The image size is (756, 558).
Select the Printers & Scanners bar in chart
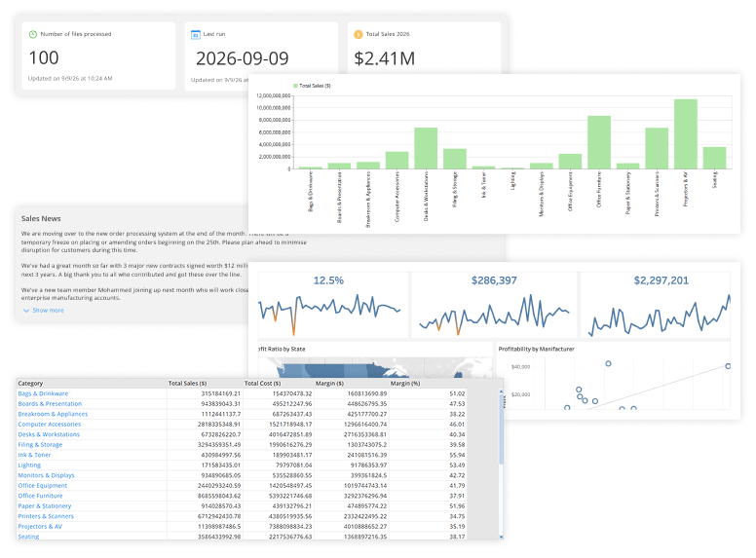(657, 148)
